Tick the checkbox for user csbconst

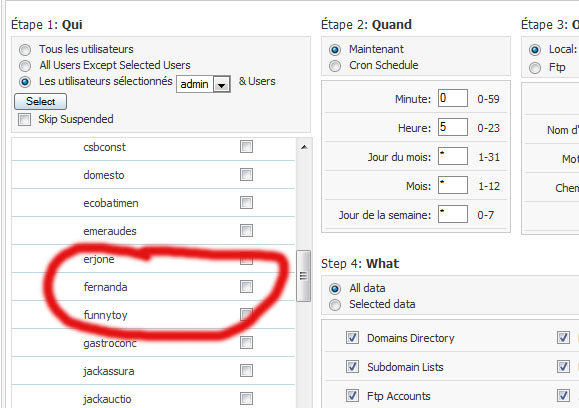coord(246,147)
